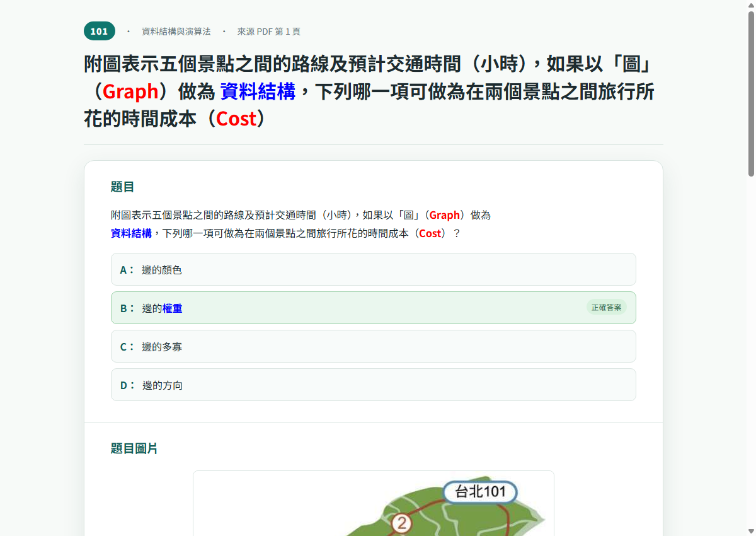Select answer option B 邊的權重
This screenshot has width=756, height=536.
coord(374,308)
